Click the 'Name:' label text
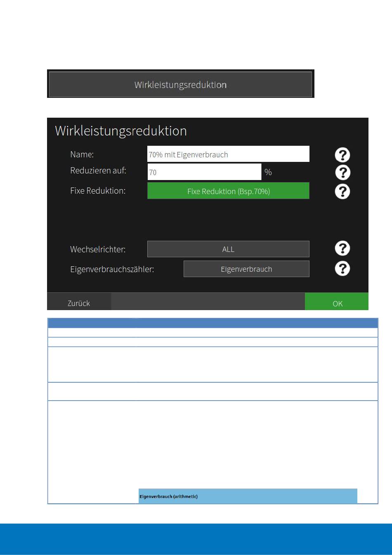Screen dimensions: 392x555 (82, 154)
